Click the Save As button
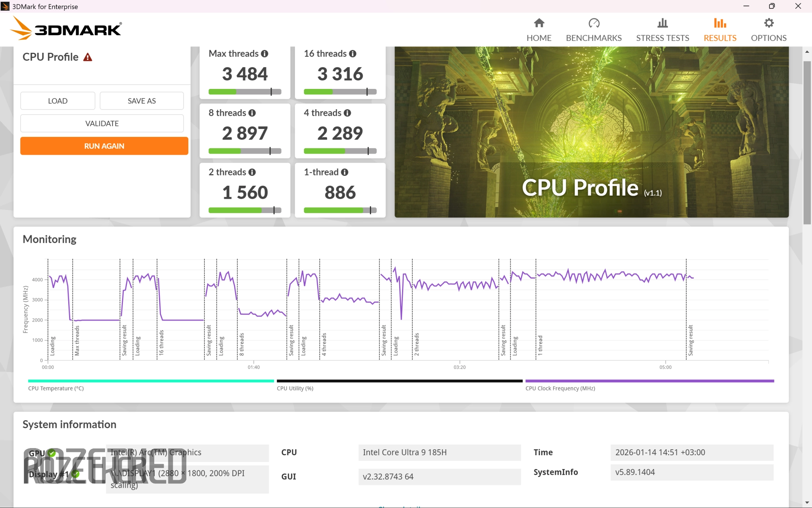The width and height of the screenshot is (812, 508). 142,101
